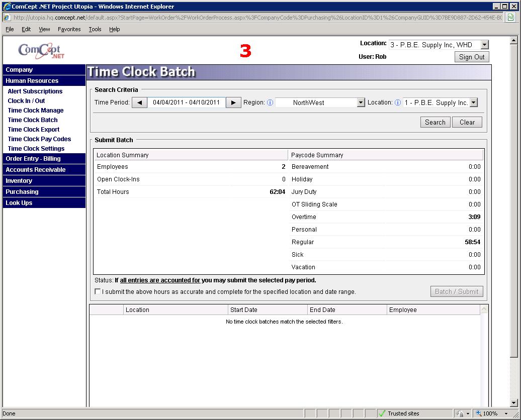The height and width of the screenshot is (420, 521).
Task: Click the Sign Out button
Action: [x=472, y=57]
